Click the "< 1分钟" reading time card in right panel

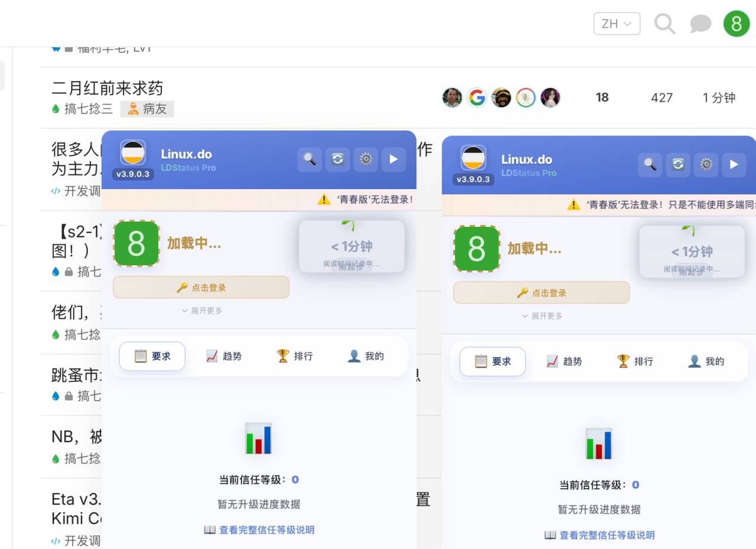coord(692,252)
